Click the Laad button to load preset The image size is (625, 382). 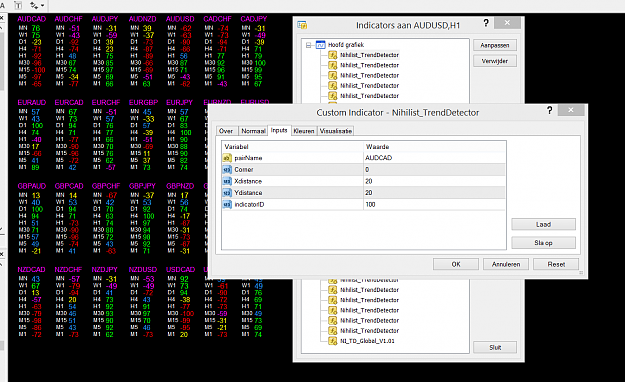tap(543, 224)
